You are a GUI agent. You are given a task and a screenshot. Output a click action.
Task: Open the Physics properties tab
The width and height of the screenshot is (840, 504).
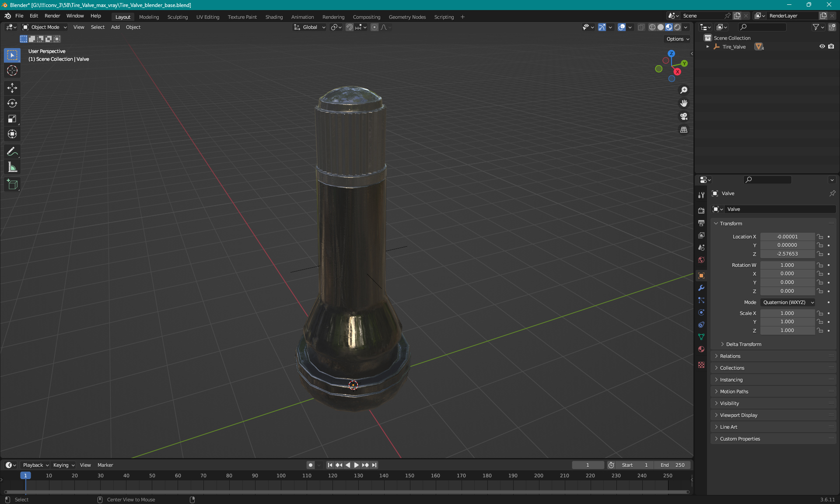coord(701,312)
